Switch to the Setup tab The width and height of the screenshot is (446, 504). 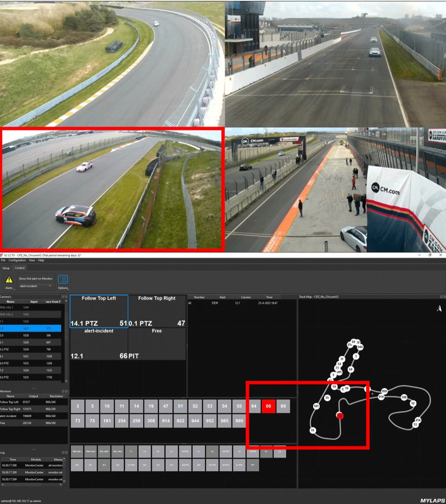tap(6, 268)
